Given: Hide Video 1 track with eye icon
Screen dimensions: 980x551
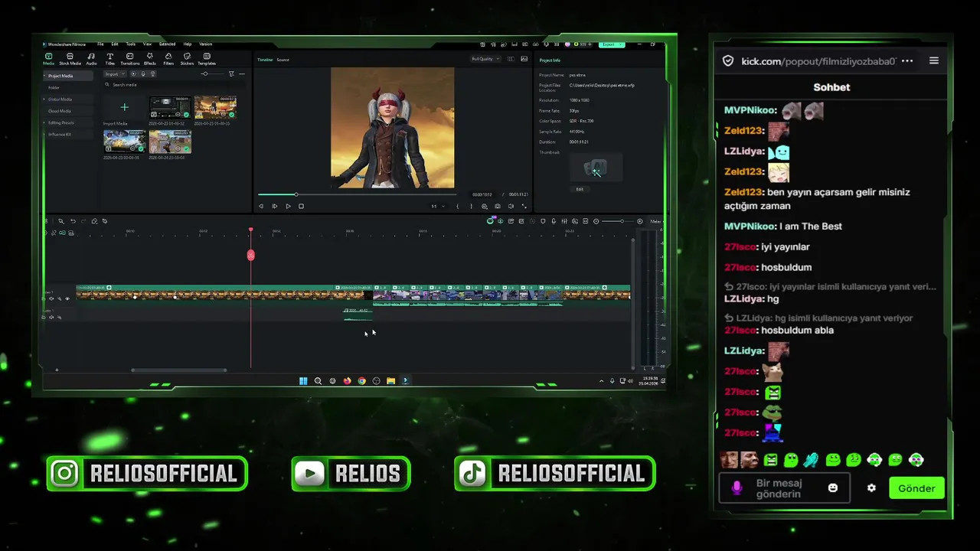Looking at the screenshot, I should (x=67, y=298).
